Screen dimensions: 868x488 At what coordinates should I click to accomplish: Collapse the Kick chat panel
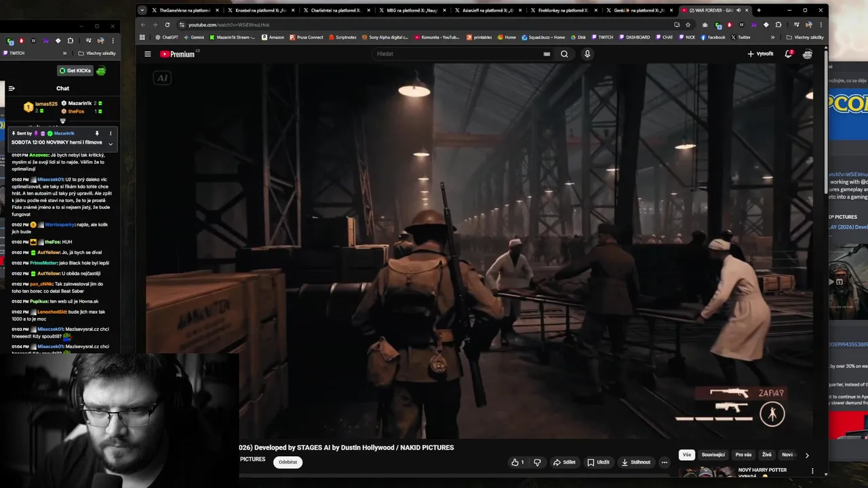12,88
